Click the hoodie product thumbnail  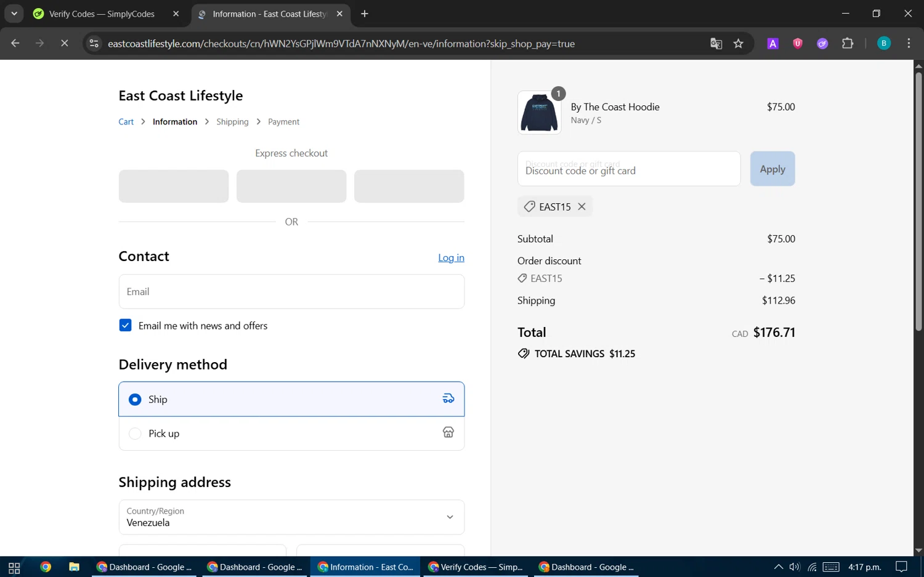pyautogui.click(x=539, y=112)
